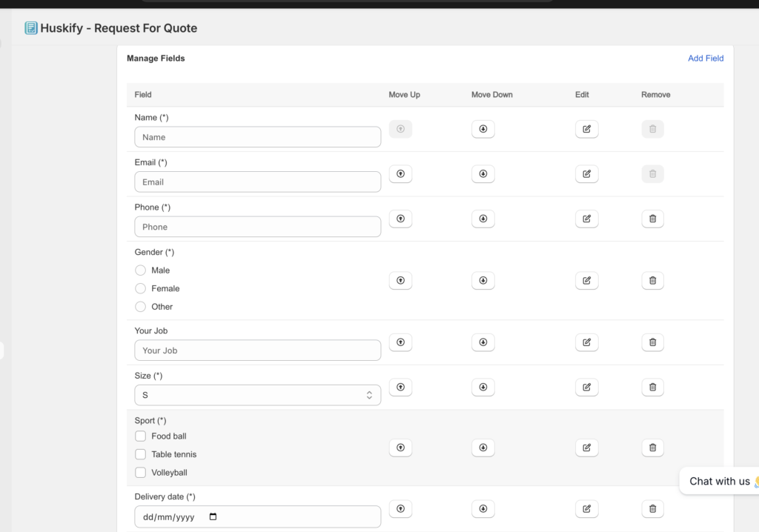Open the Chat with us widget
The image size is (759, 532).
pyautogui.click(x=719, y=482)
